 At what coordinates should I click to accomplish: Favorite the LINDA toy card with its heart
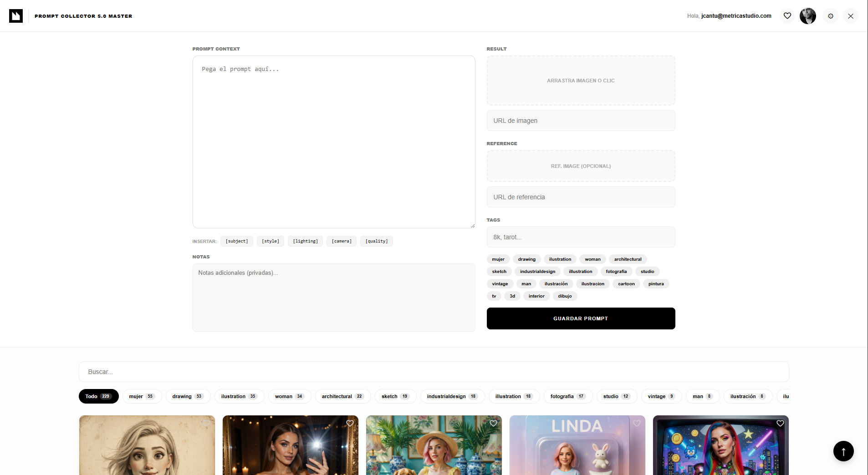click(x=637, y=423)
